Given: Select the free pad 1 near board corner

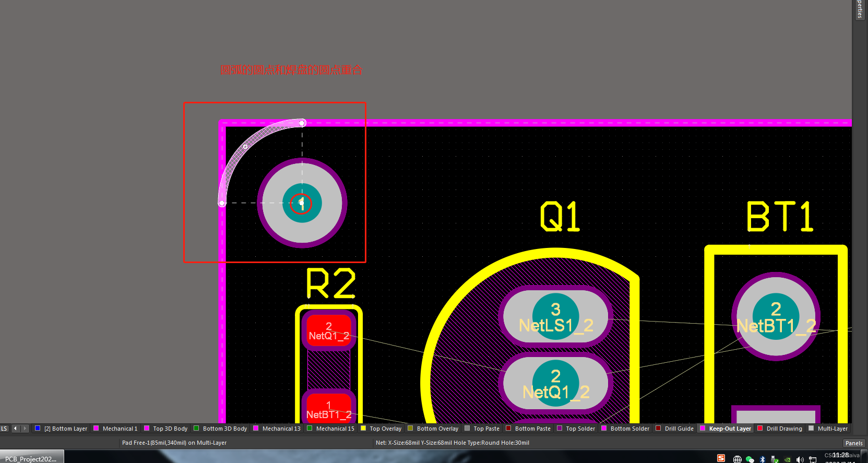Looking at the screenshot, I should pyautogui.click(x=302, y=203).
